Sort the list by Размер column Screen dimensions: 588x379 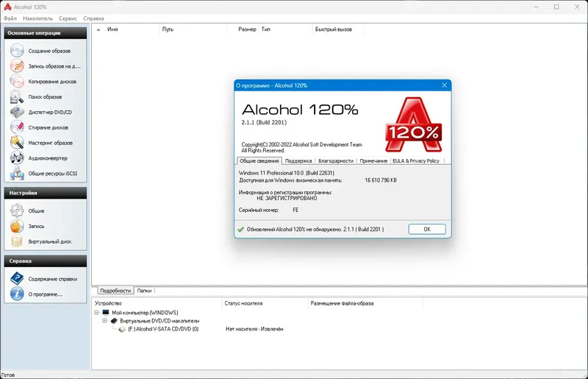pyautogui.click(x=243, y=29)
